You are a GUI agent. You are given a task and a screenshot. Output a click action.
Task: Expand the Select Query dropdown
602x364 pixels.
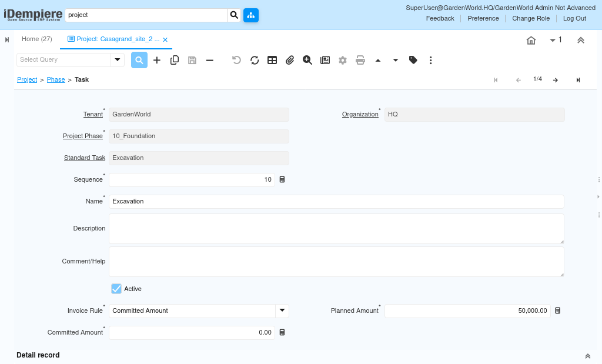[118, 60]
